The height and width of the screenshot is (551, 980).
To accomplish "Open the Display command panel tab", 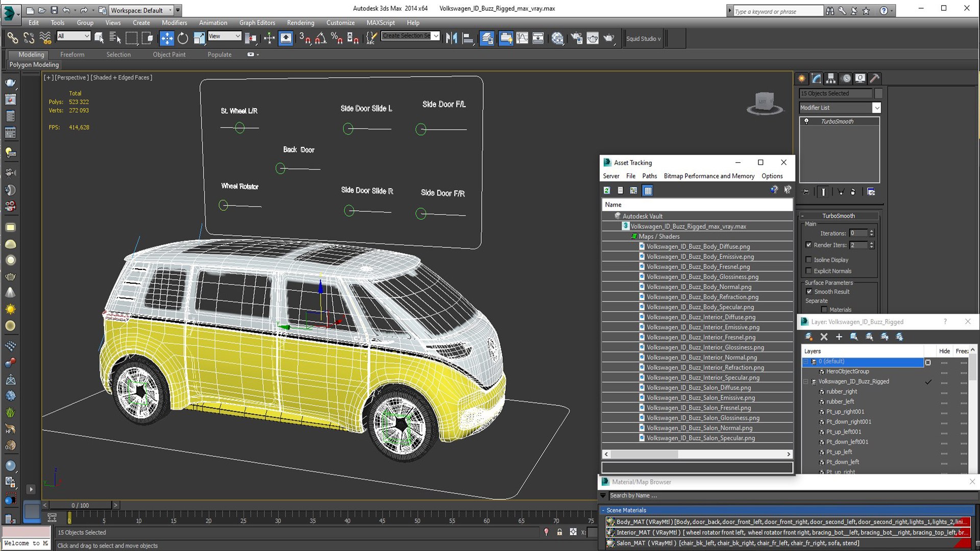I will tap(861, 78).
